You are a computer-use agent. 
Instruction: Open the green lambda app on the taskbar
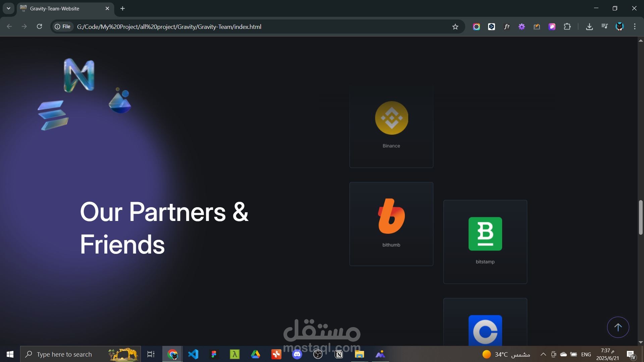235,354
